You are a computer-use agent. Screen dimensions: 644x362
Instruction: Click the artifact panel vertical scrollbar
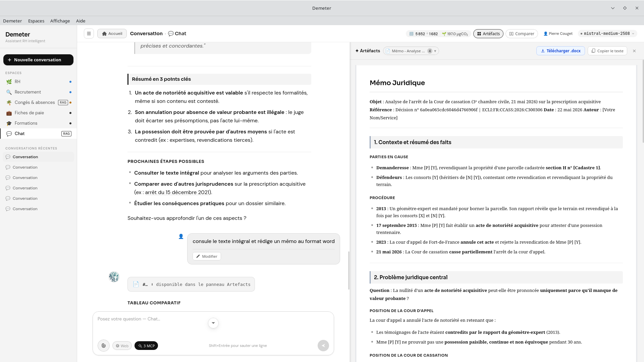click(643, 101)
